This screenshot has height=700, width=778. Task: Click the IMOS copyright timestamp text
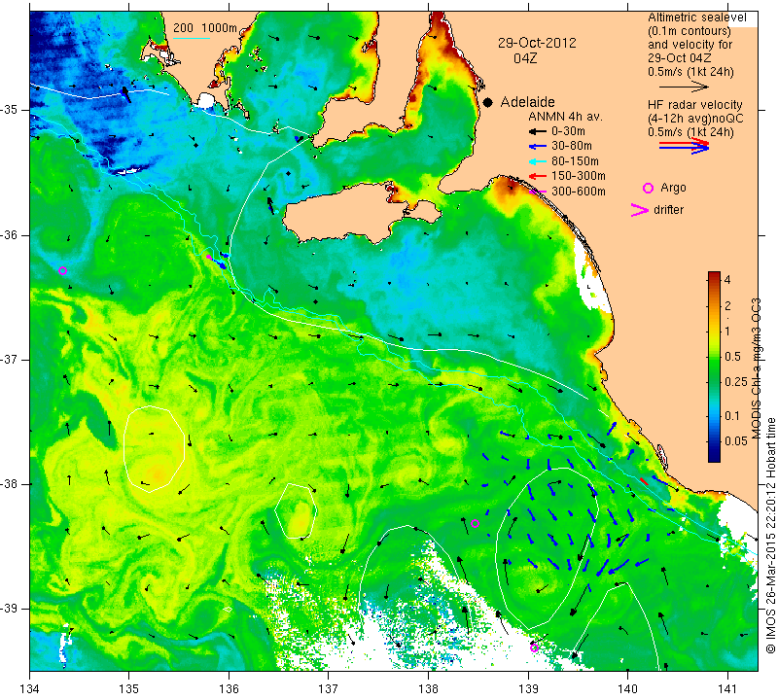[770, 535]
